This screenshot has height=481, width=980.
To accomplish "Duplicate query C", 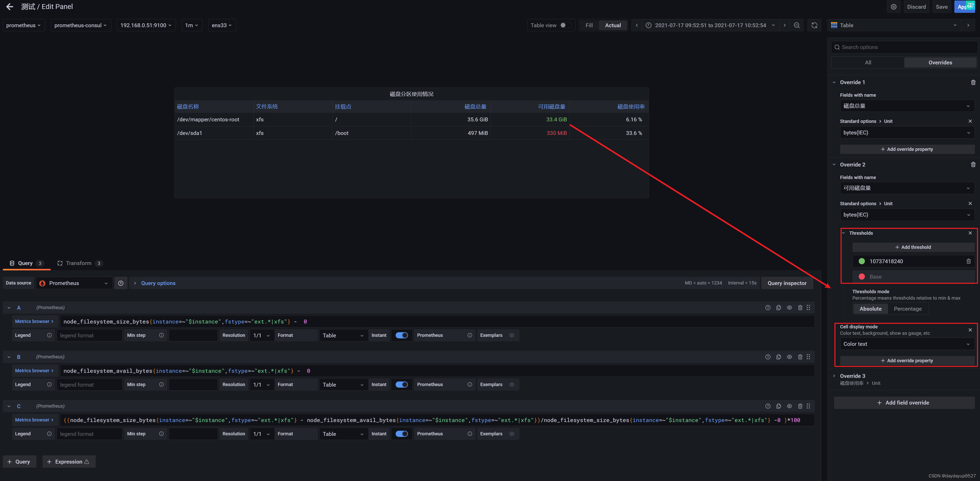I will click(778, 406).
